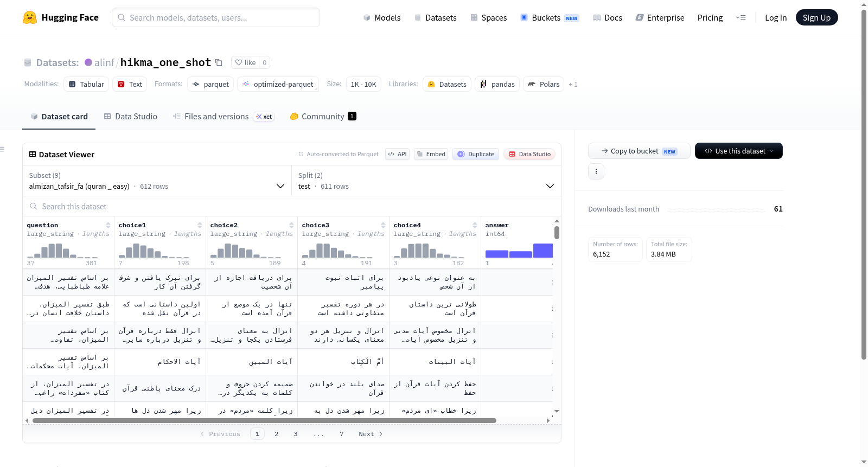Click the magnifier icon in dataset search
Viewport: 868px width, 467px height.
click(x=34, y=206)
